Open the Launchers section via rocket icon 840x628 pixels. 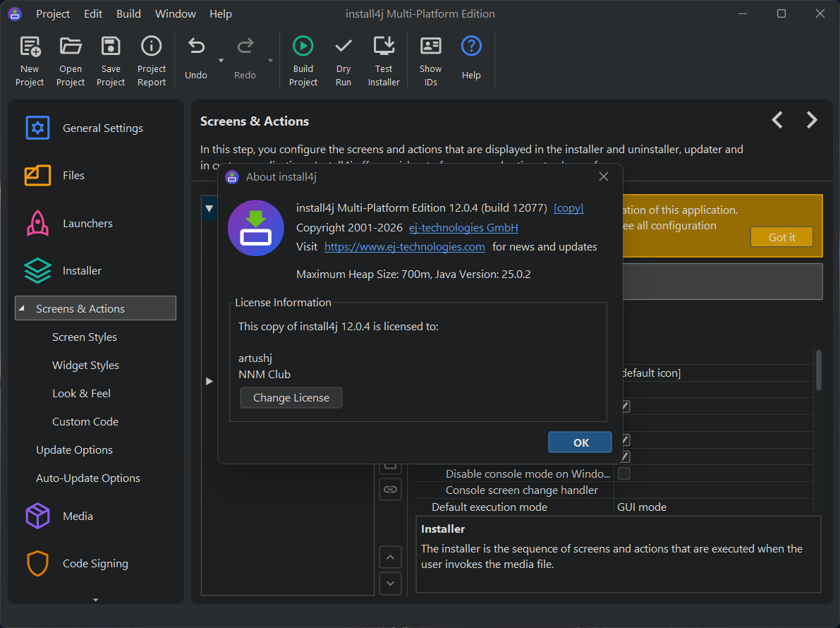pos(37,223)
